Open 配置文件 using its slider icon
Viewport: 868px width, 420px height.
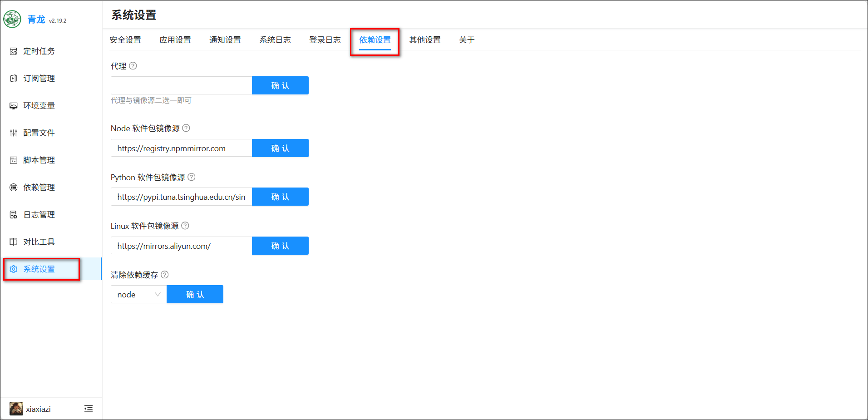14,133
